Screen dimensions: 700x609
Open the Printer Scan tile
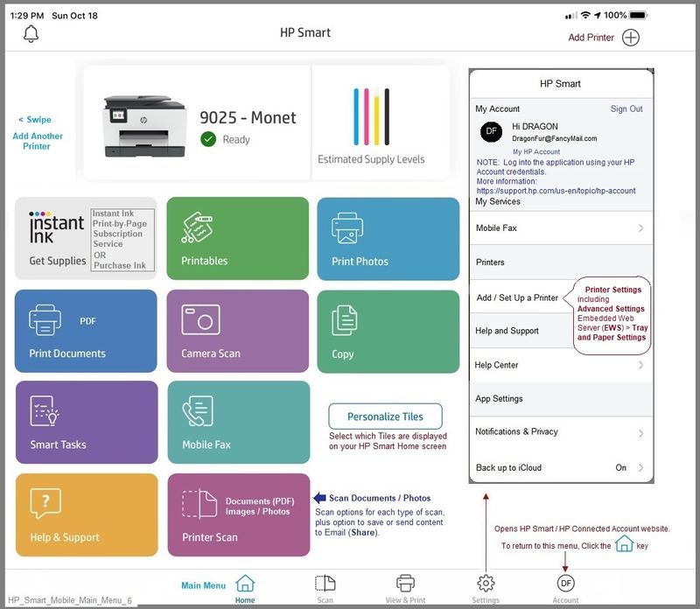click(238, 514)
